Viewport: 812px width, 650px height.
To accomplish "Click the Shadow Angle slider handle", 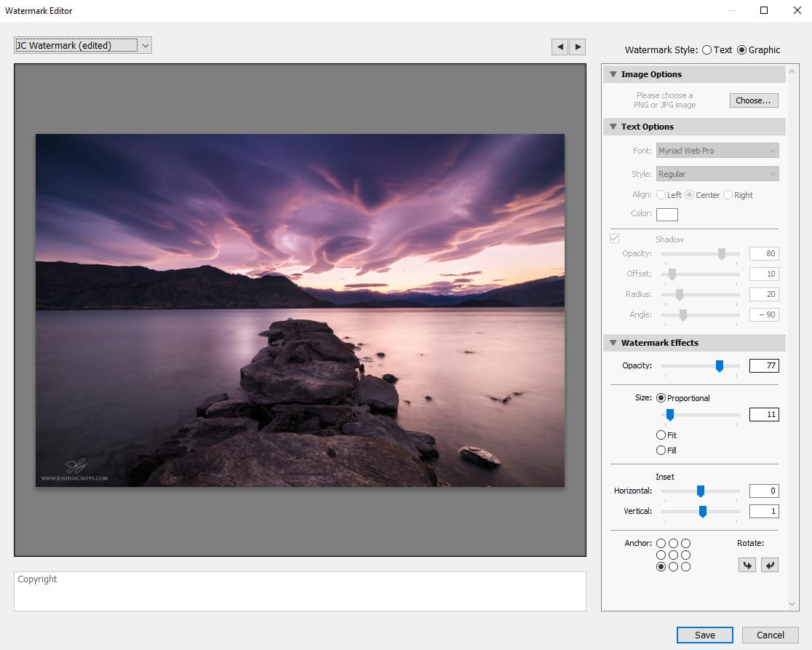I will point(683,315).
